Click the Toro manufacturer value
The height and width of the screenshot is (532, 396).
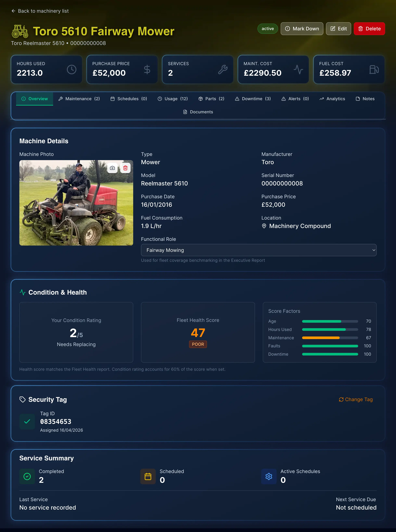(268, 162)
